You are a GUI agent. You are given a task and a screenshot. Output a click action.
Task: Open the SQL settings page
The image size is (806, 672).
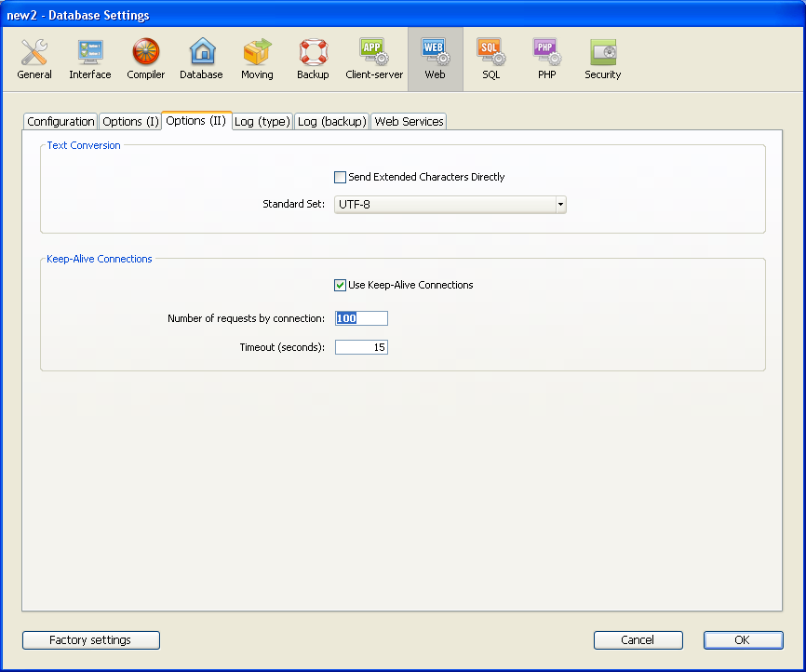coord(490,60)
